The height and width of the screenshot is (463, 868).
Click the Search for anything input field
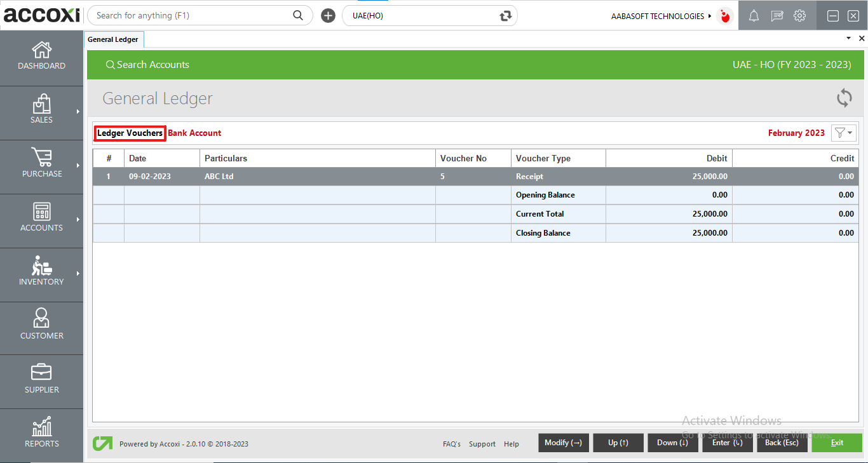[x=191, y=15]
